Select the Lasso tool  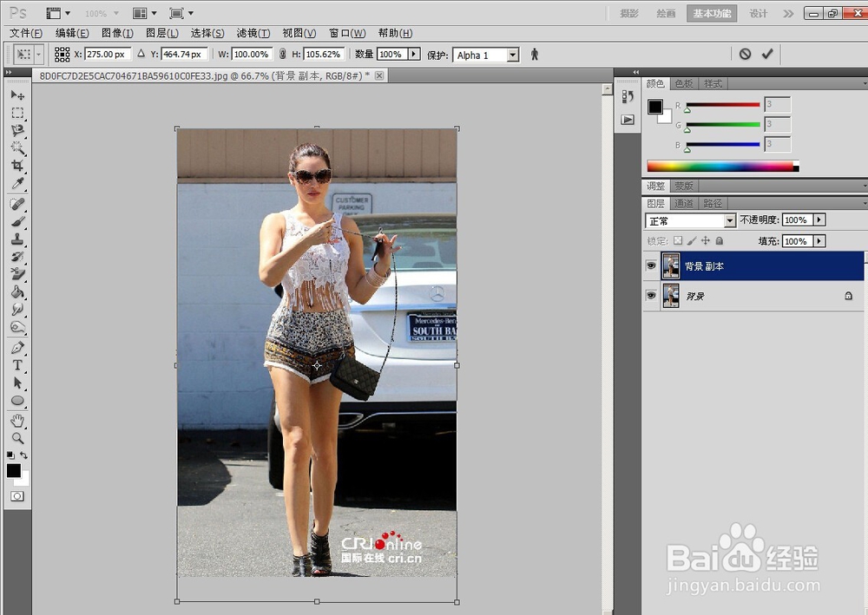point(17,130)
